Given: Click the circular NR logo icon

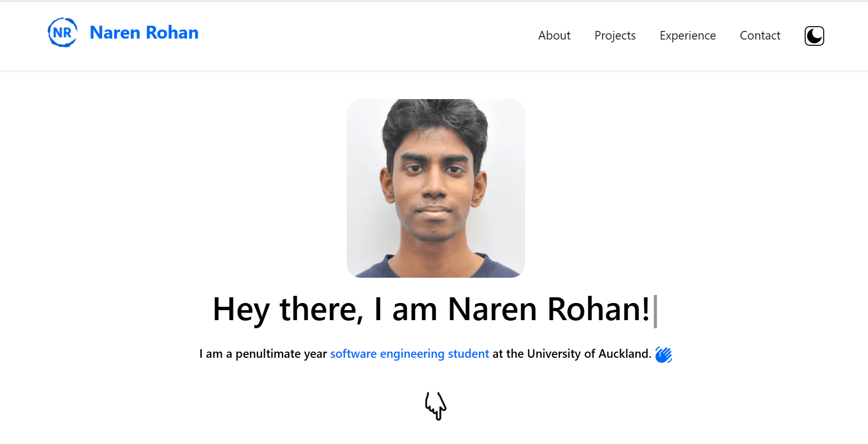Looking at the screenshot, I should coord(62,32).
